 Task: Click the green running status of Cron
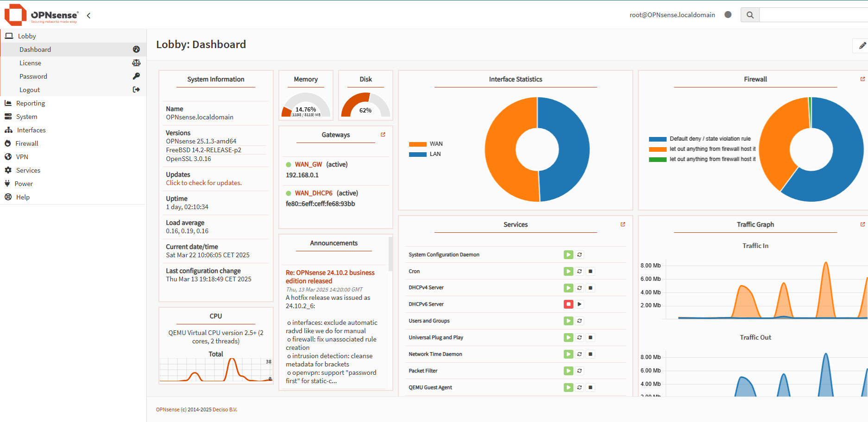pos(568,271)
